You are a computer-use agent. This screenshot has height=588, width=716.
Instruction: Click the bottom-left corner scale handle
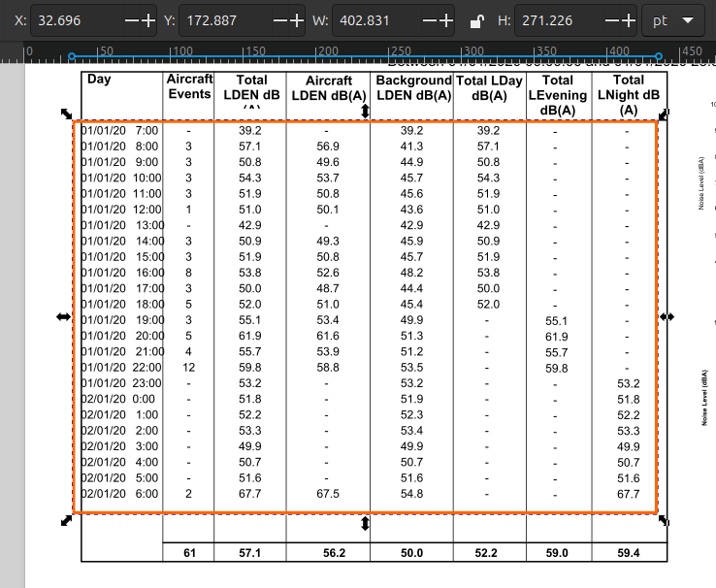[x=66, y=521]
